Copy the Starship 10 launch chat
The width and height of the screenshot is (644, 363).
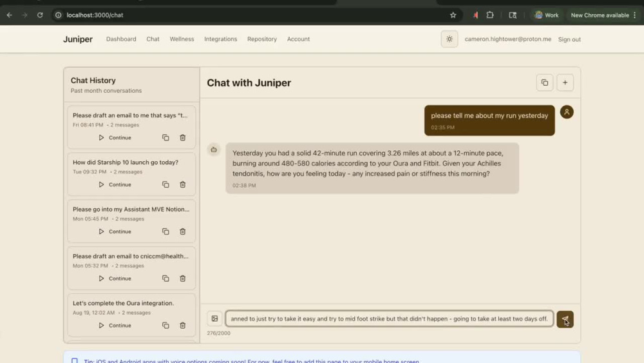166,184
